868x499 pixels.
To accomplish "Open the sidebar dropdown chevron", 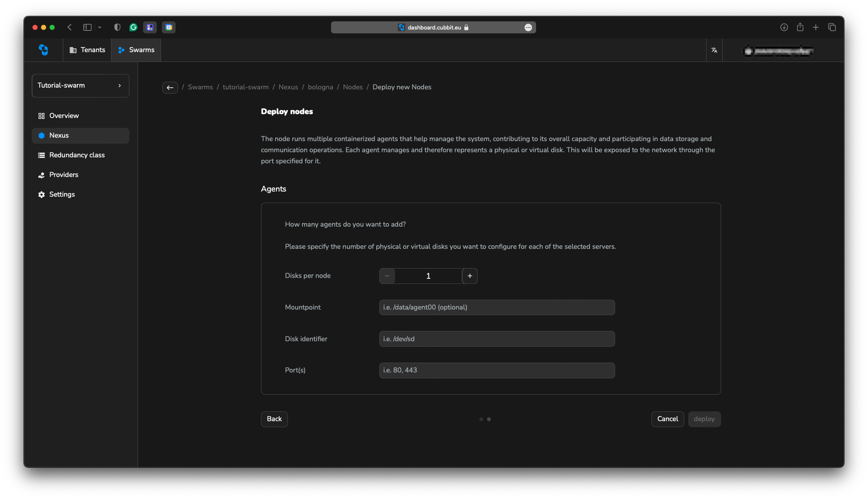I will pyautogui.click(x=100, y=27).
